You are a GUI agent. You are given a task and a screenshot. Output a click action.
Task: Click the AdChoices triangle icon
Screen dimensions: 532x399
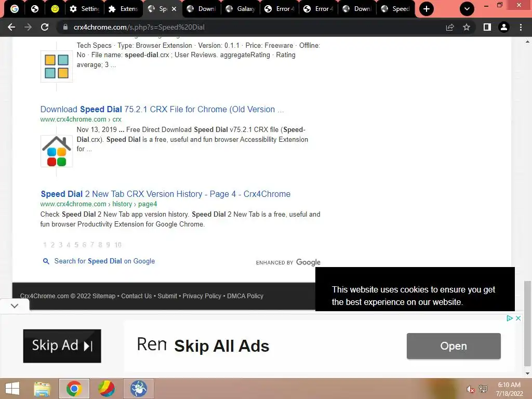pos(510,318)
